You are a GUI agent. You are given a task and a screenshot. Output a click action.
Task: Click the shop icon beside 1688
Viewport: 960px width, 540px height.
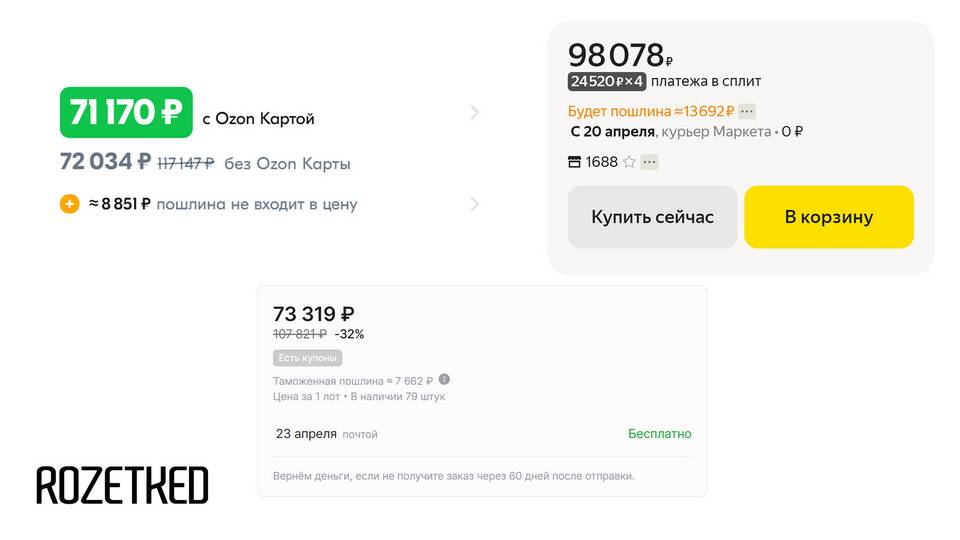pos(574,162)
